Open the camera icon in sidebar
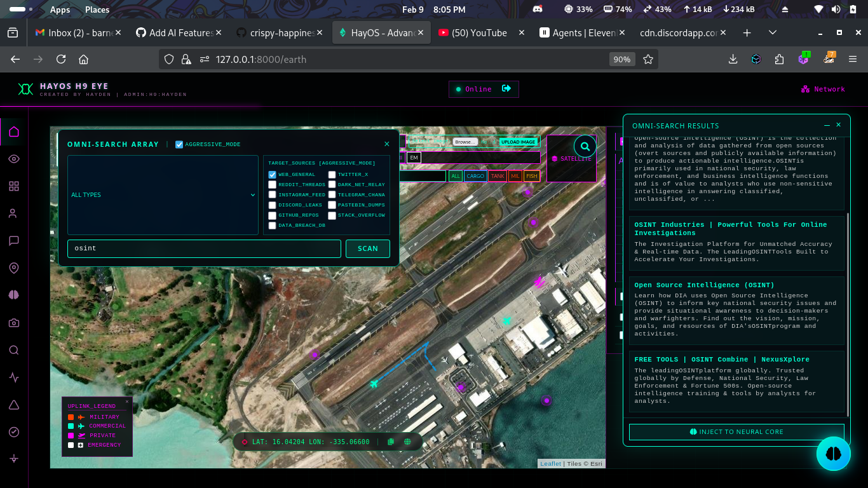Screen dimensions: 868x488 (14, 323)
